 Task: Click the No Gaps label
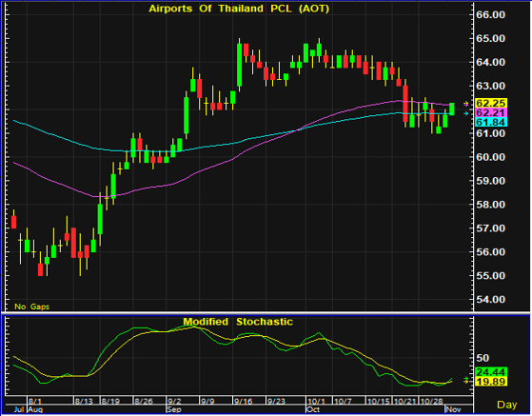[32, 307]
